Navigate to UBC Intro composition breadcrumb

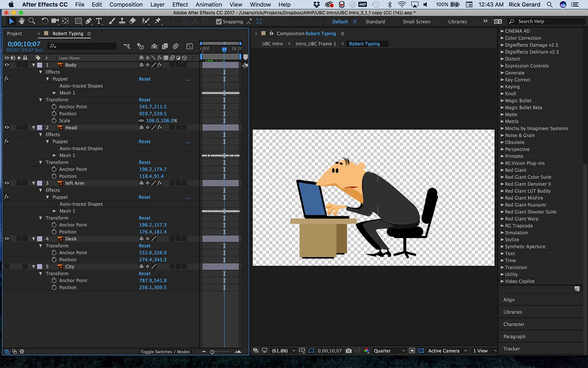click(x=272, y=44)
